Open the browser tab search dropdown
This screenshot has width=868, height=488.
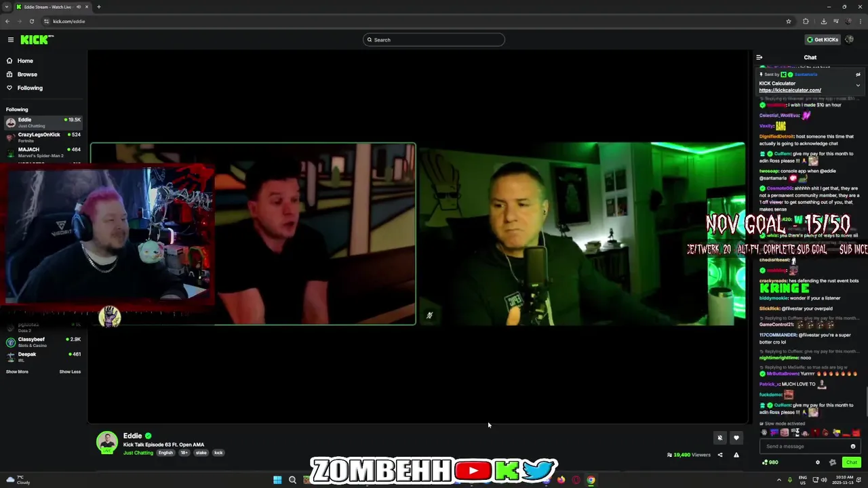click(x=7, y=7)
